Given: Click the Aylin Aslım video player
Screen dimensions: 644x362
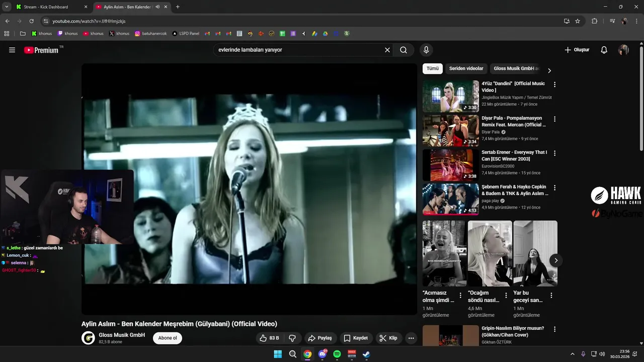Looking at the screenshot, I should coord(250,189).
